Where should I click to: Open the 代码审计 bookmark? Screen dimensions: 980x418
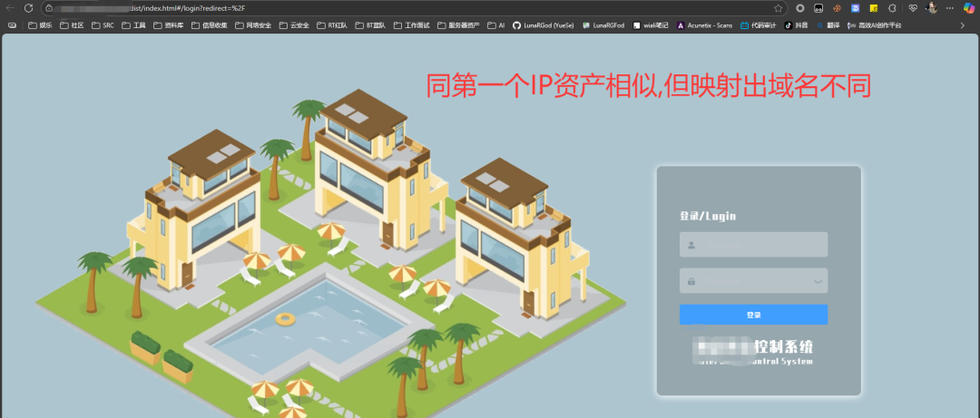click(x=758, y=25)
